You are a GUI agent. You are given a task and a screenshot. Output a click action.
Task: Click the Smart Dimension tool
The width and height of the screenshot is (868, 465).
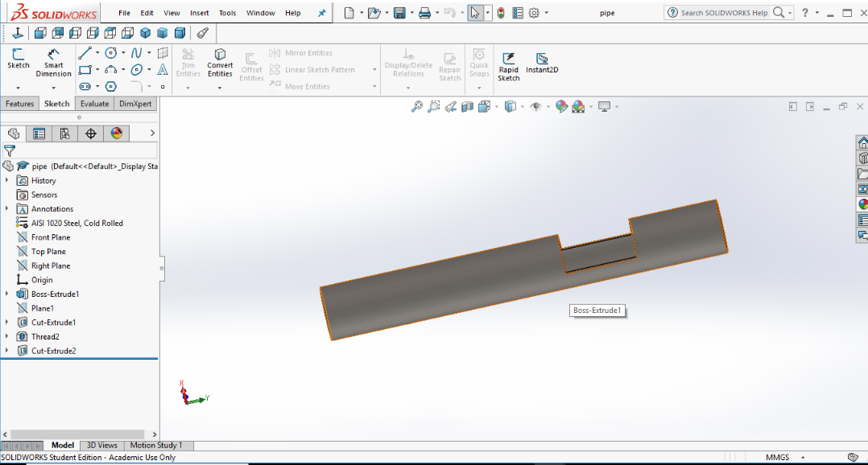53,62
